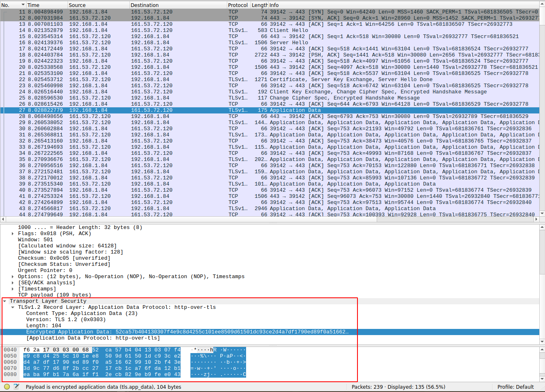Select the Content Type: Application Data line

(82, 313)
